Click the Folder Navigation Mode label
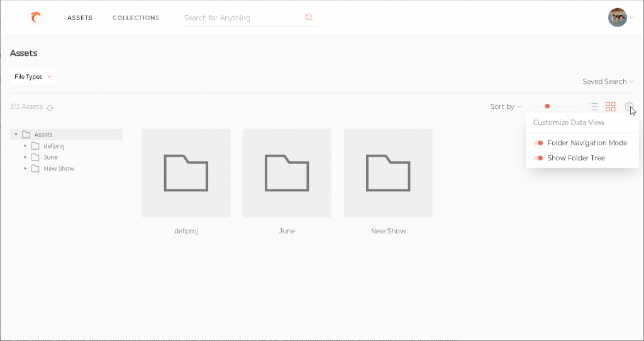Screen dimensions: 644x341 [x=587, y=143]
